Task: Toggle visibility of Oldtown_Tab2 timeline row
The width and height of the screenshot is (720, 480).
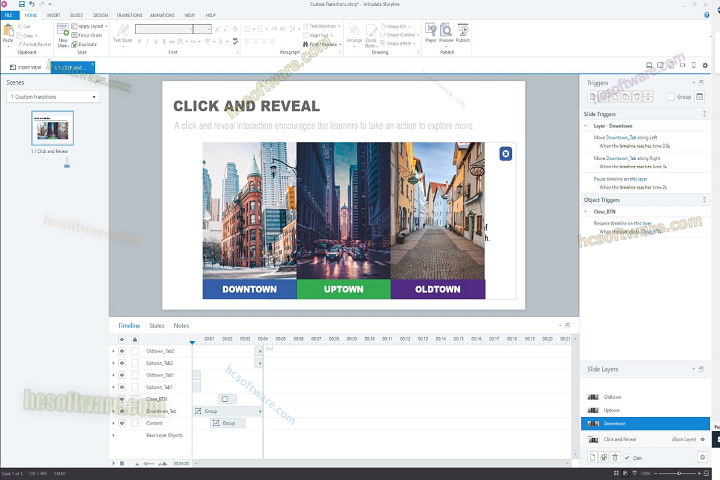Action: 122,351
